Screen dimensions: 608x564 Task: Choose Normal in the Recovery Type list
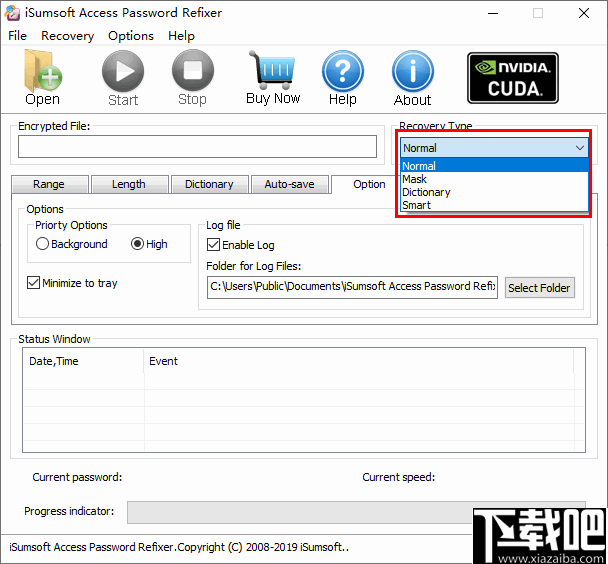pos(494,166)
